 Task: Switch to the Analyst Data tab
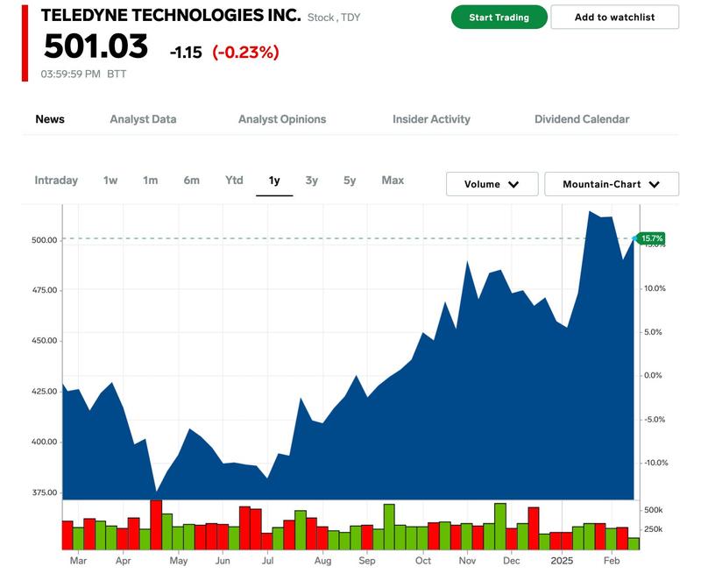coord(143,119)
